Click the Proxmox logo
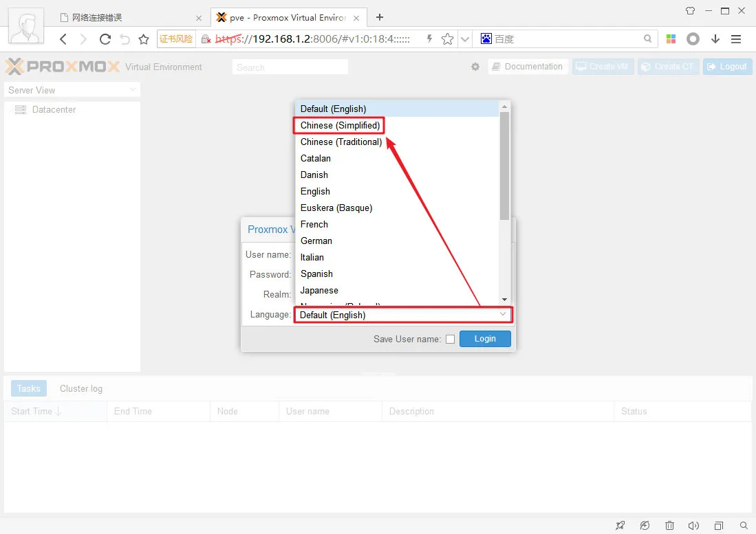Image resolution: width=756 pixels, height=534 pixels. (63, 67)
